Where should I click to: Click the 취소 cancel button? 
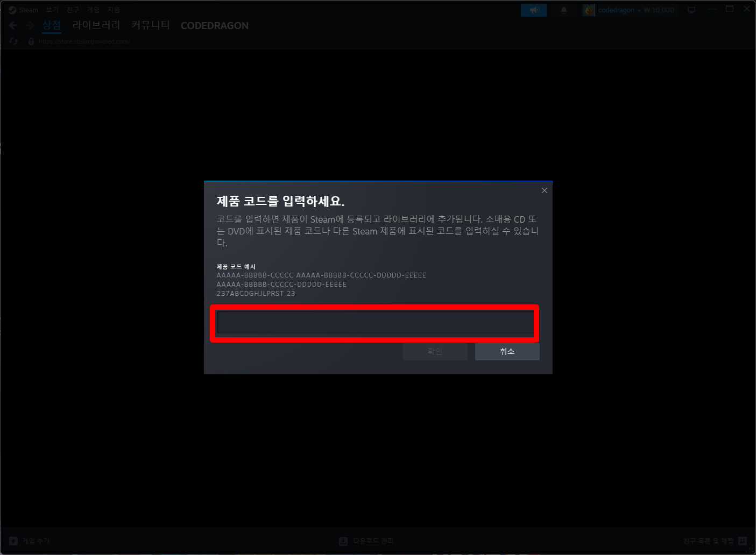coord(507,352)
